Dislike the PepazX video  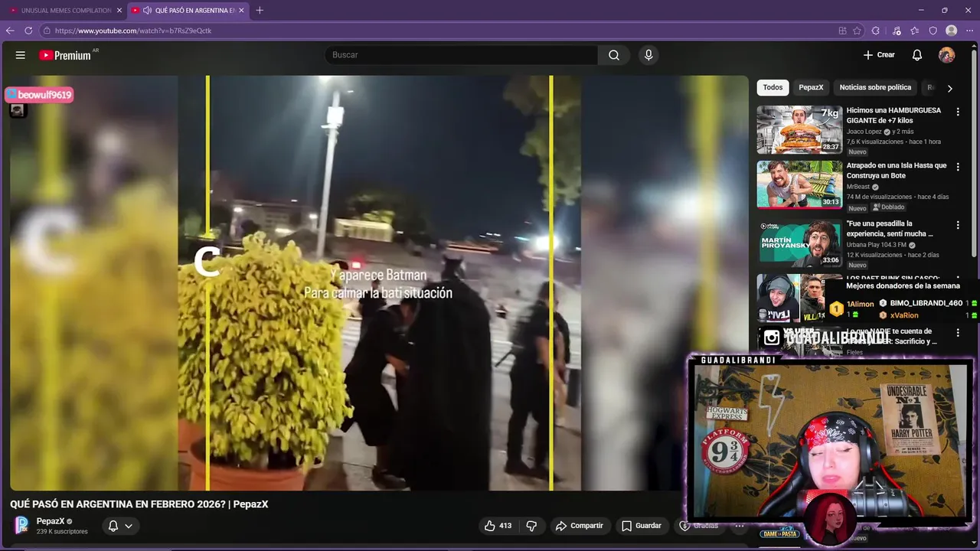531,526
